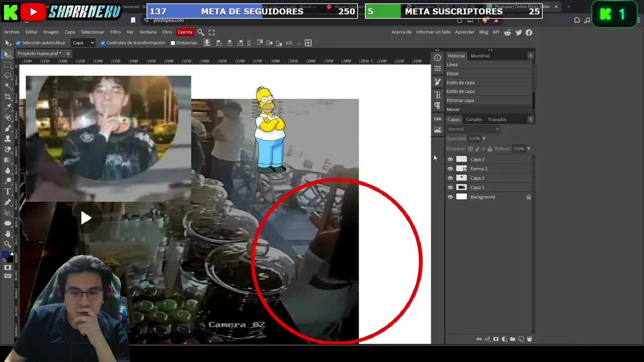Click the red Cuenta button
Screen dimensions: 644x362
(x=185, y=32)
